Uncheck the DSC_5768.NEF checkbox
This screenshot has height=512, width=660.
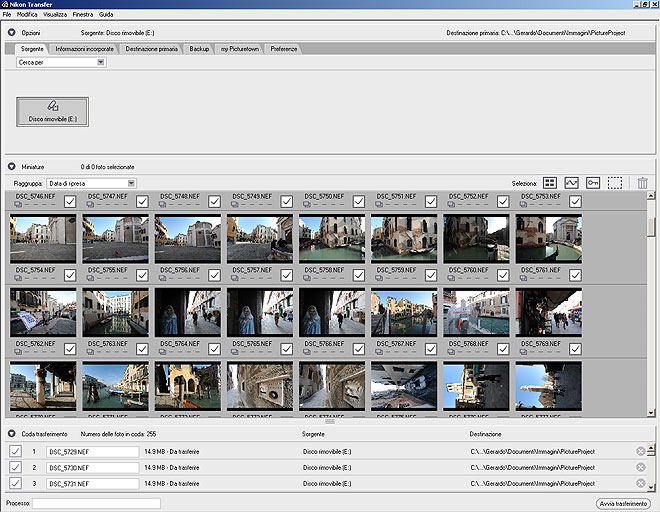[x=503, y=349]
